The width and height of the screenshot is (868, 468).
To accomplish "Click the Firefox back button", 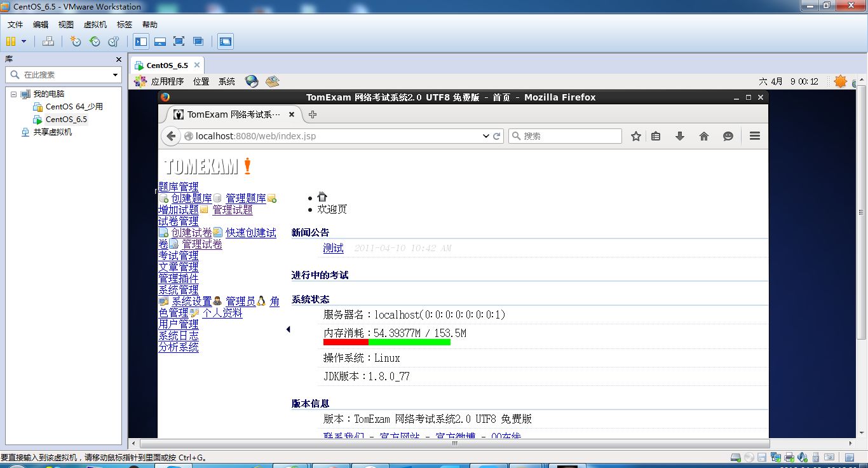I will click(x=170, y=136).
